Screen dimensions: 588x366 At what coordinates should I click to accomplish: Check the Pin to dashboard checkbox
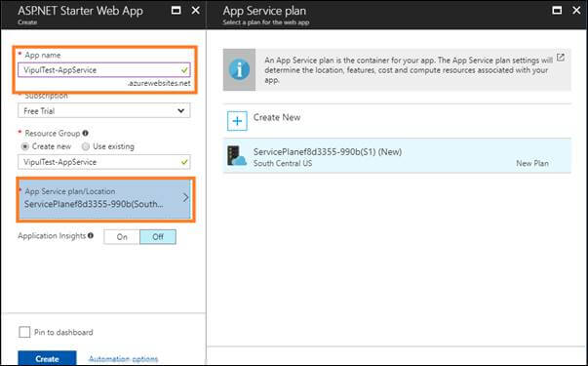coord(24,332)
